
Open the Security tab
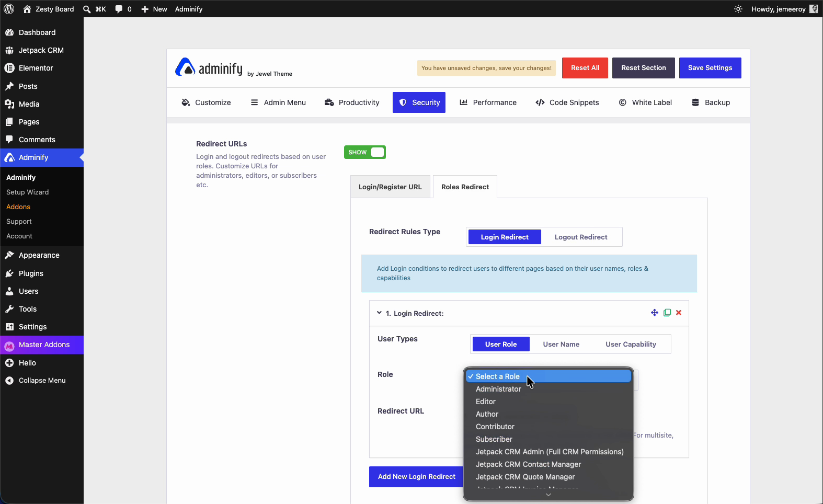419,102
